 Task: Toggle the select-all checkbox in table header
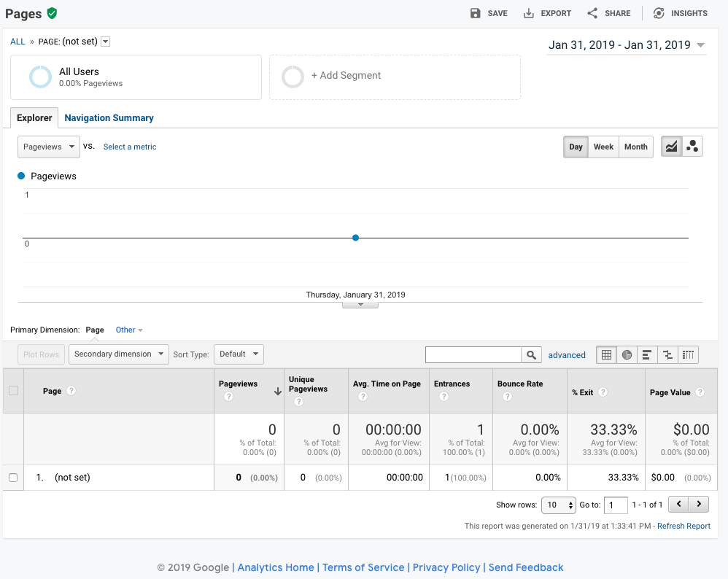click(x=12, y=391)
